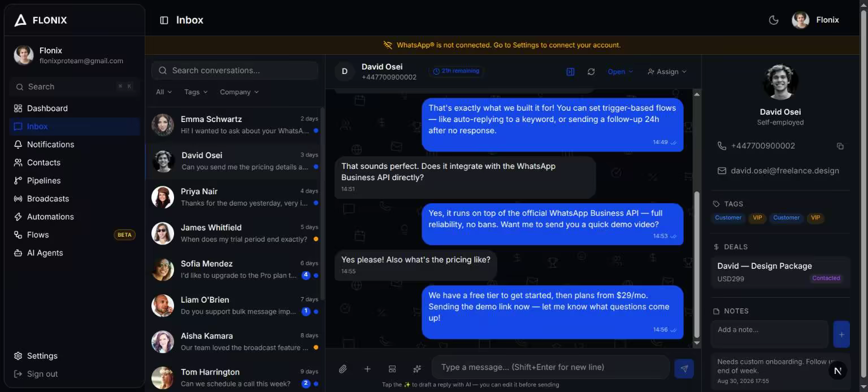Open the Company filter dropdown
Viewport: 868px width, 392px height.
239,92
